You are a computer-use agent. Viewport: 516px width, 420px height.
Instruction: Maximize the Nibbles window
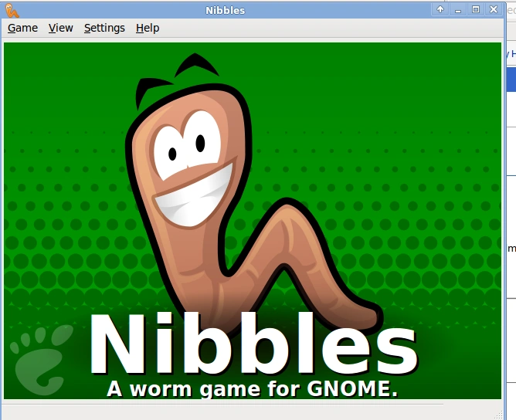click(476, 9)
